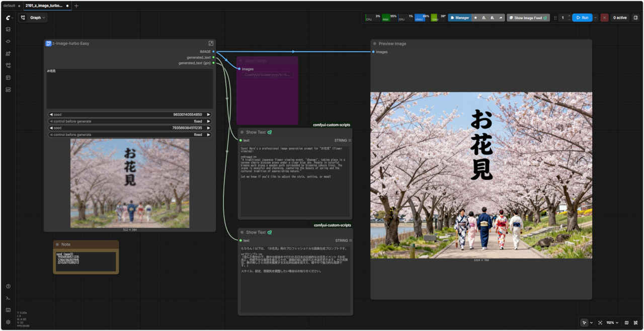
Task: Open the settings gear icon at bottom left
Action: [x=8, y=322]
